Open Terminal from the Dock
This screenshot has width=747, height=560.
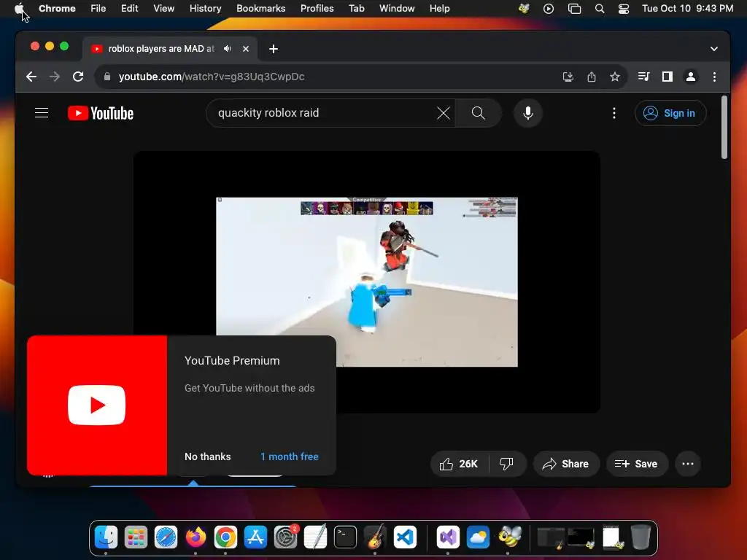345,537
